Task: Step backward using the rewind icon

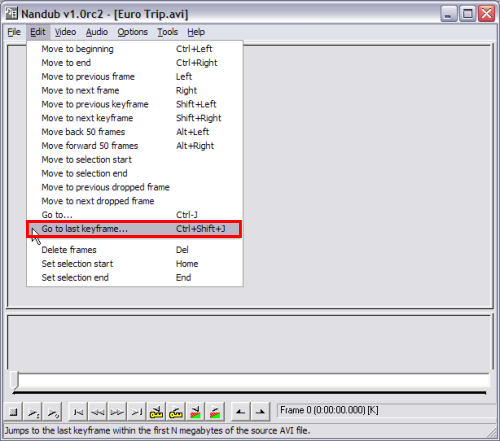Action: click(x=98, y=412)
